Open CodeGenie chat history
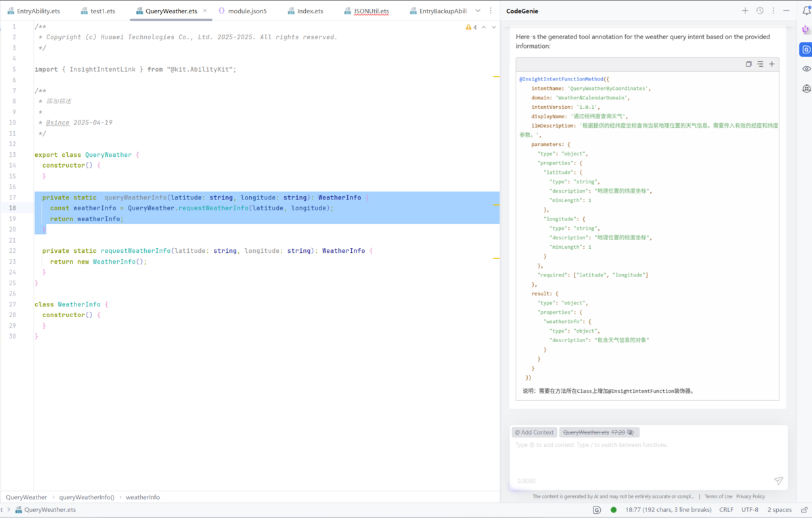The height and width of the screenshot is (518, 812). click(760, 11)
